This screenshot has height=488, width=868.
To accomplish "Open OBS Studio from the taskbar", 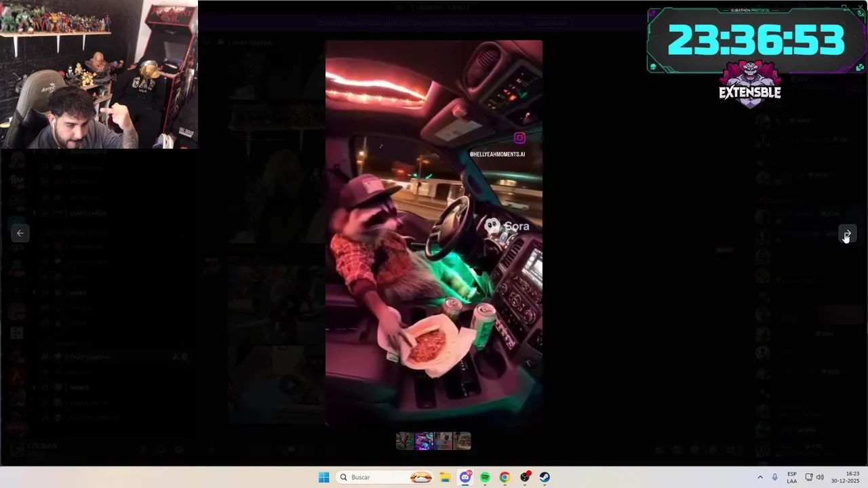I will (x=525, y=477).
